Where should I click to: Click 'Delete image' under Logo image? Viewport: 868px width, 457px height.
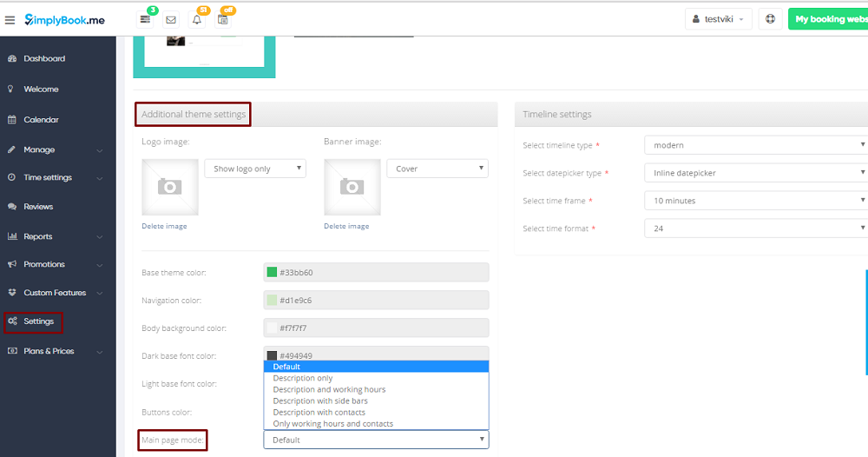[x=164, y=226]
